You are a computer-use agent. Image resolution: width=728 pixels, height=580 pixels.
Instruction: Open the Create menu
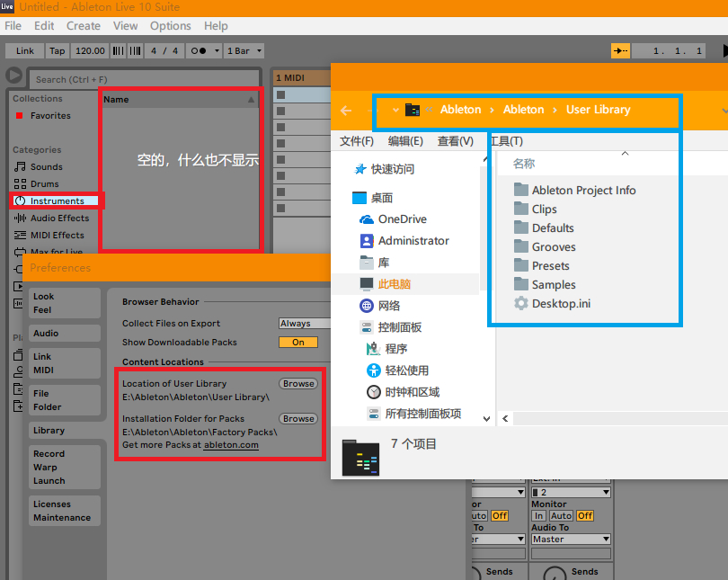(84, 26)
